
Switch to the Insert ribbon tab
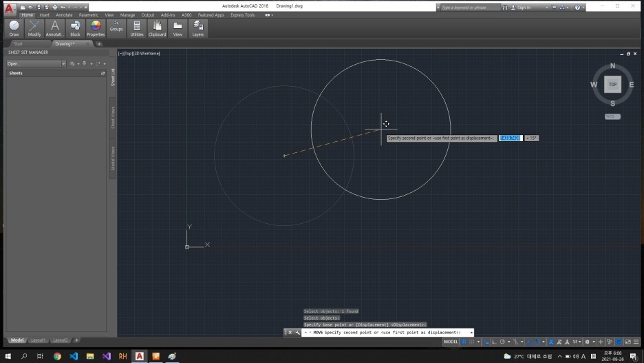click(44, 14)
